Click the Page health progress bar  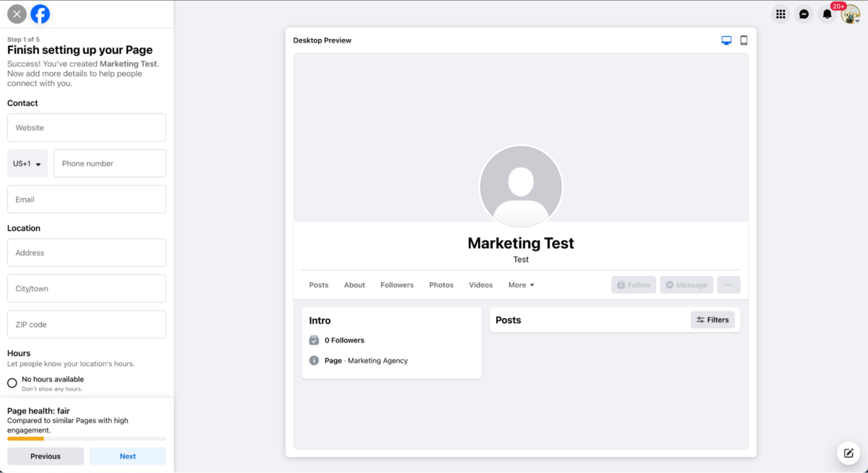click(x=87, y=438)
